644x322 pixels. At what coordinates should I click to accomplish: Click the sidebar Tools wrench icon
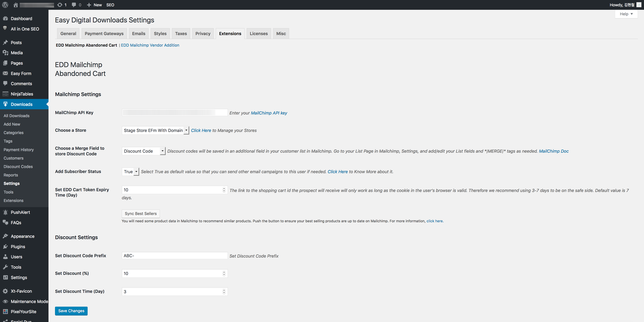[5, 267]
